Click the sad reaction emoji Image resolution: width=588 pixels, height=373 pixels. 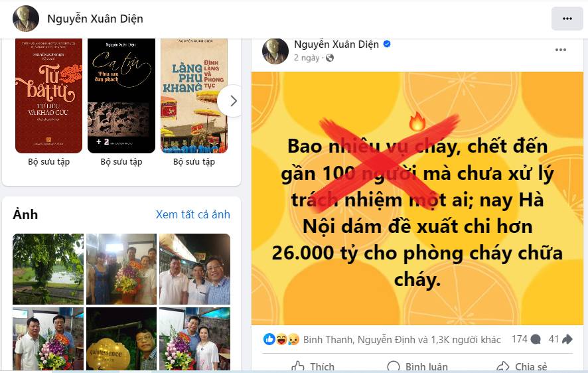coord(294,340)
